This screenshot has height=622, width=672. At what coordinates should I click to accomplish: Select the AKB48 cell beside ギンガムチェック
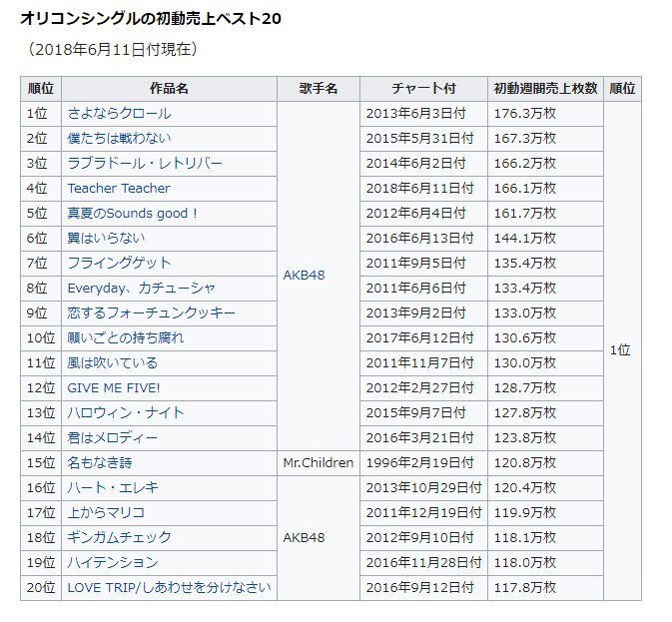pos(319,537)
